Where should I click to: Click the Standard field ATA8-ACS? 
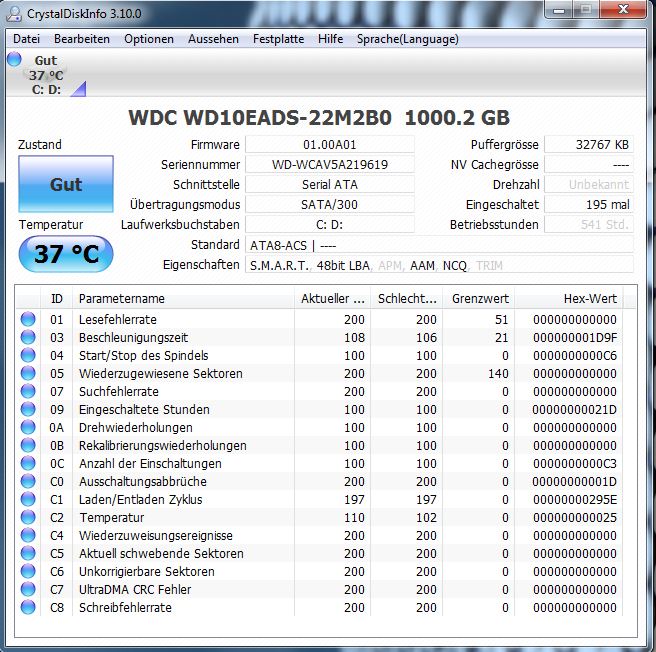439,245
